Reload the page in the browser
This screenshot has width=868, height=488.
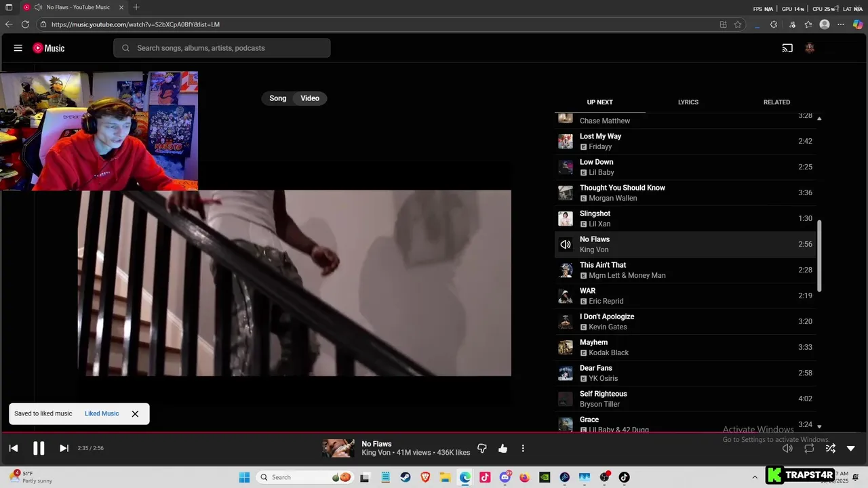tap(25, 24)
